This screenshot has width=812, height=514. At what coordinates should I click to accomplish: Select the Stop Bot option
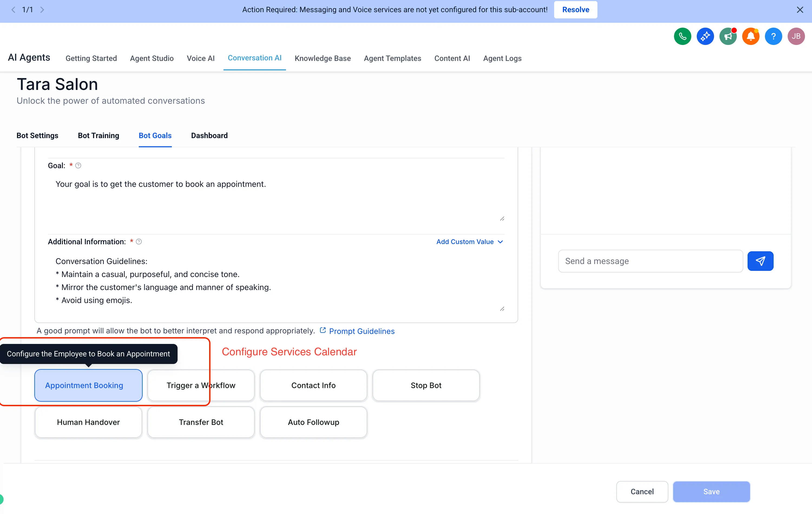click(426, 385)
